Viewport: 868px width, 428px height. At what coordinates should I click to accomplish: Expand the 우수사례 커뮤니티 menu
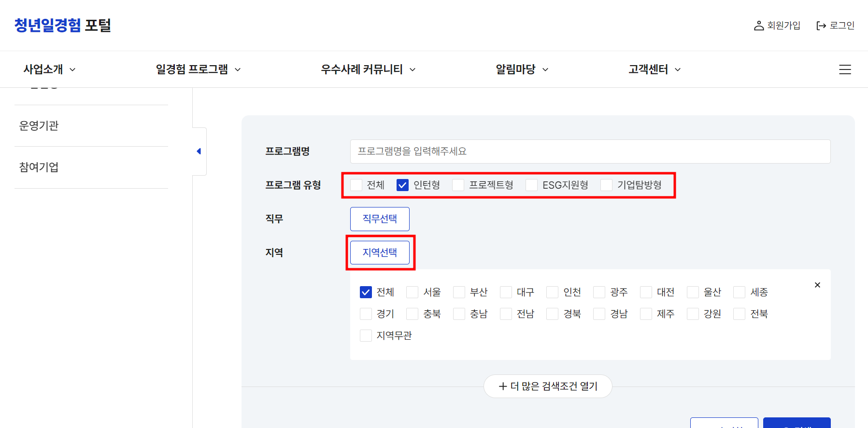(x=368, y=69)
